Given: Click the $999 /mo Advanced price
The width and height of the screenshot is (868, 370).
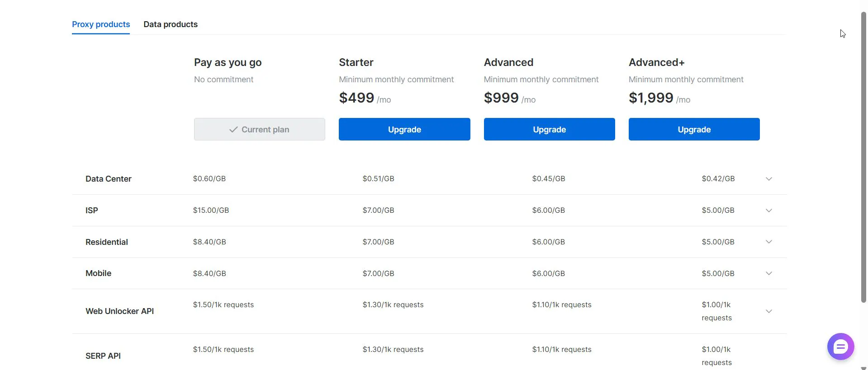Looking at the screenshot, I should pyautogui.click(x=510, y=98).
